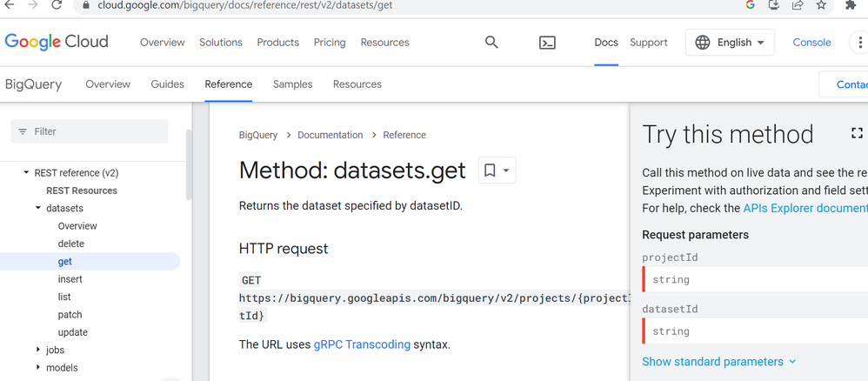Switch to the Samples tab
The image size is (868, 381).
[x=292, y=84]
